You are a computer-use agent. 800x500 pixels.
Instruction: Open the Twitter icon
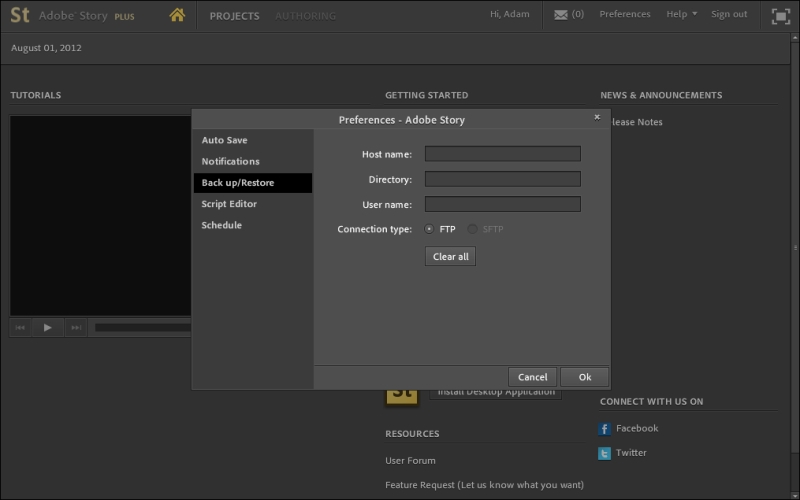click(604, 453)
